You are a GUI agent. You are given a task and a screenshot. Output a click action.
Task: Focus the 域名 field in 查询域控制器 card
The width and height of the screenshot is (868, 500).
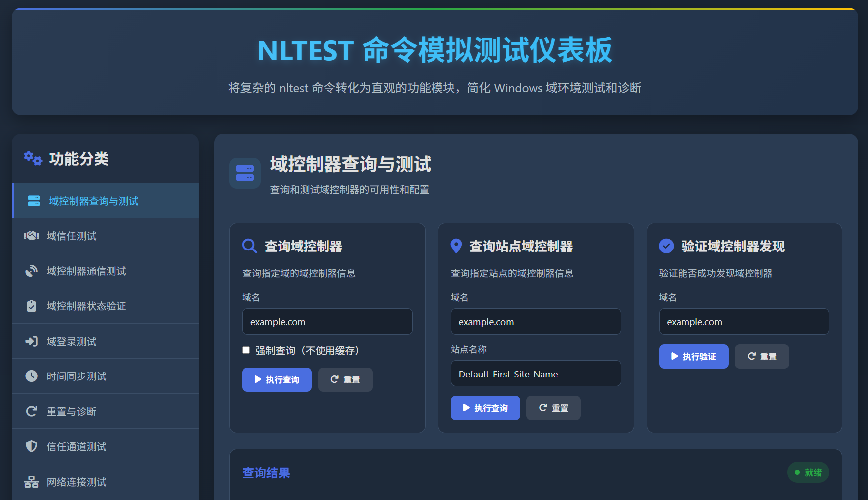(x=327, y=322)
